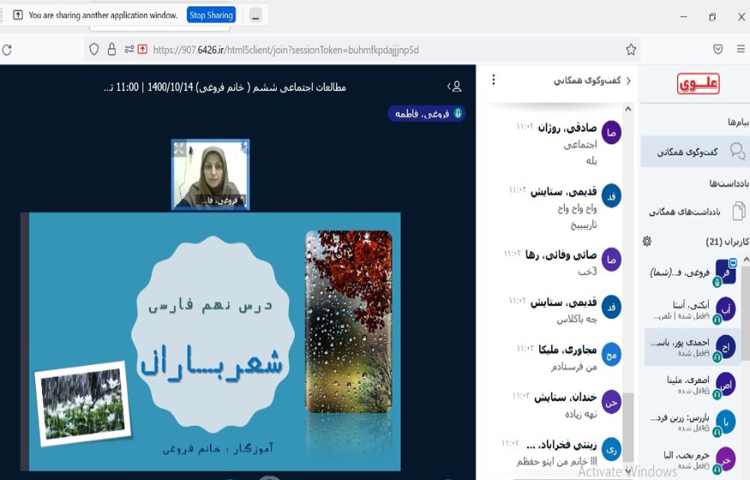Click the shared notes document icon
The width and height of the screenshot is (750, 480).
[739, 211]
